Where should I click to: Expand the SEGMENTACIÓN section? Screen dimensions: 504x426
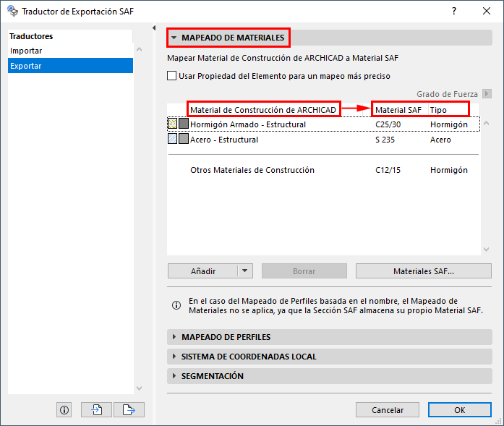click(174, 376)
